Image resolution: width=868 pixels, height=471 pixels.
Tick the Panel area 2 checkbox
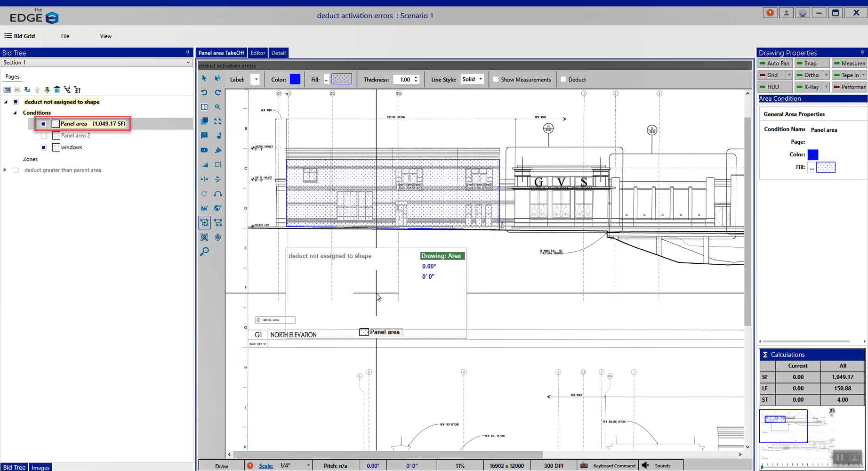44,136
